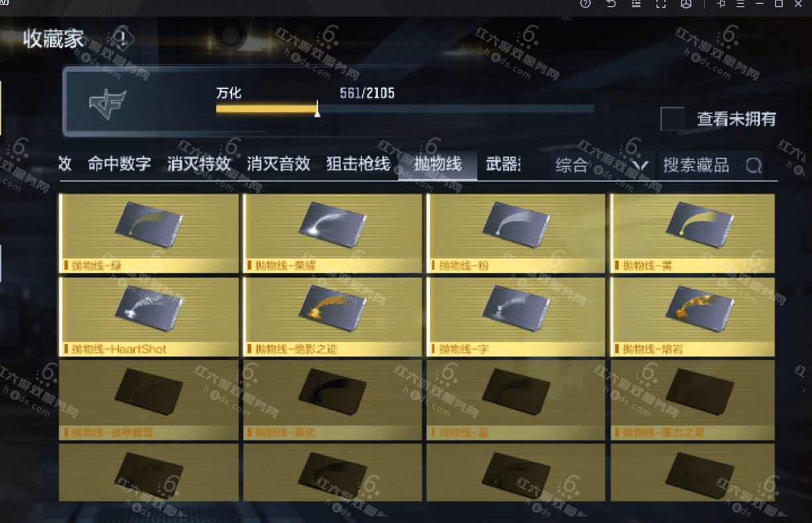Screen dimensions: 812x523
Task: Click the 万化 collection progress bar
Action: tap(405, 109)
